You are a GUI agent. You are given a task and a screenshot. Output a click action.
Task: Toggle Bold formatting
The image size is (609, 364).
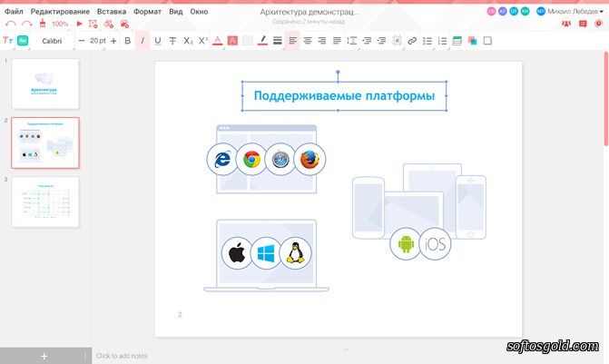[127, 41]
